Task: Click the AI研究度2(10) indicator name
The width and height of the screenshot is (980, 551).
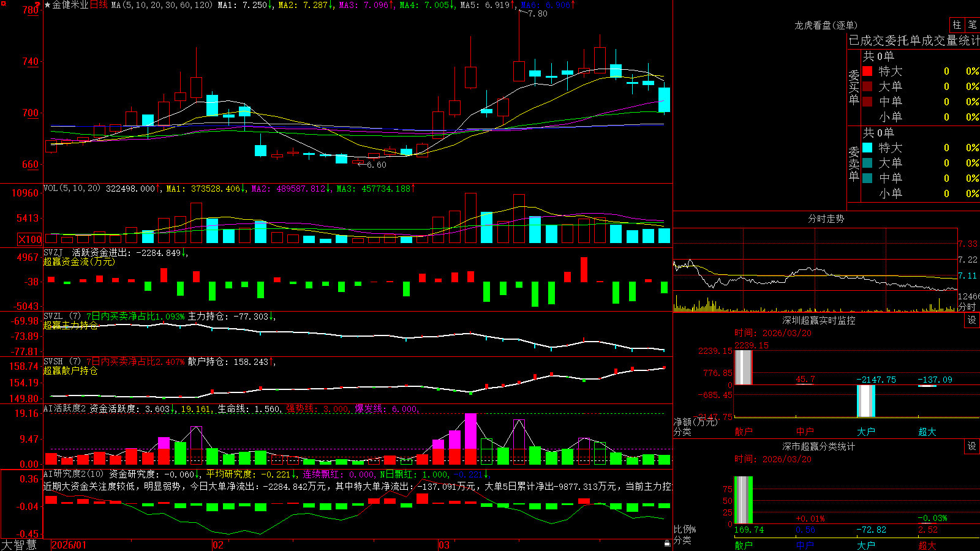Action: click(x=73, y=474)
